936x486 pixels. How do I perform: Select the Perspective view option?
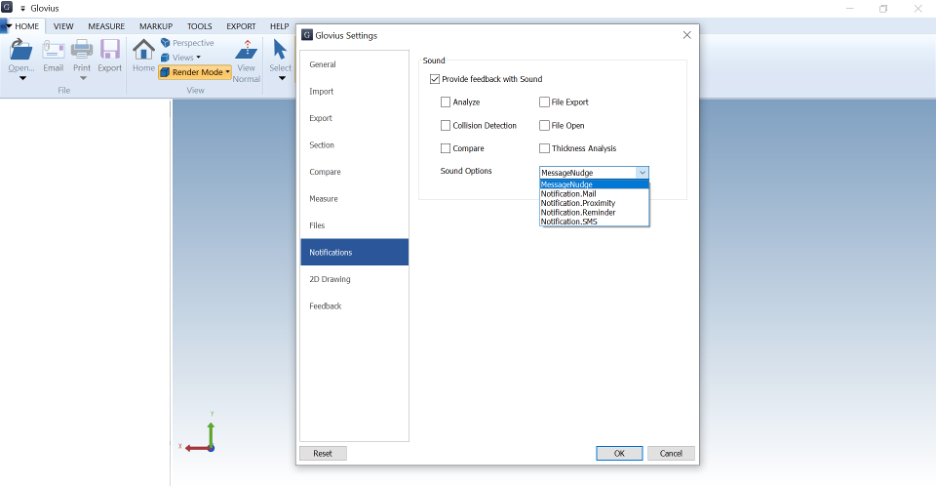tap(187, 43)
